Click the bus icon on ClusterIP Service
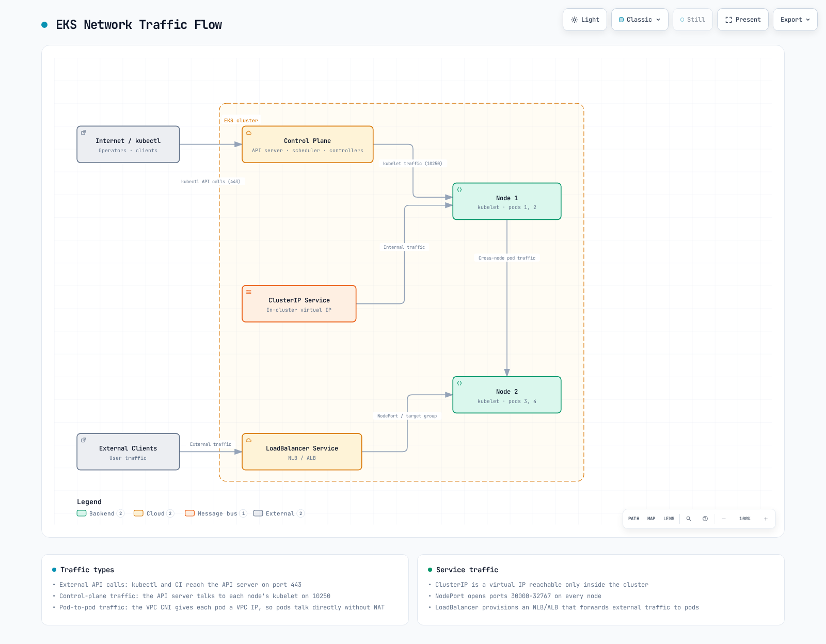 [249, 292]
